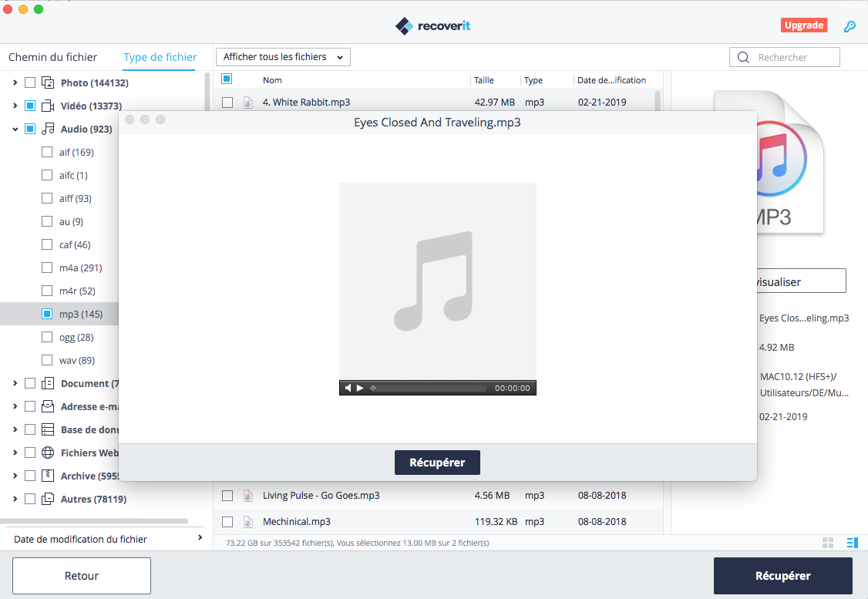Viewport: 868px width, 599px height.
Task: Click the Retour button
Action: click(x=82, y=576)
